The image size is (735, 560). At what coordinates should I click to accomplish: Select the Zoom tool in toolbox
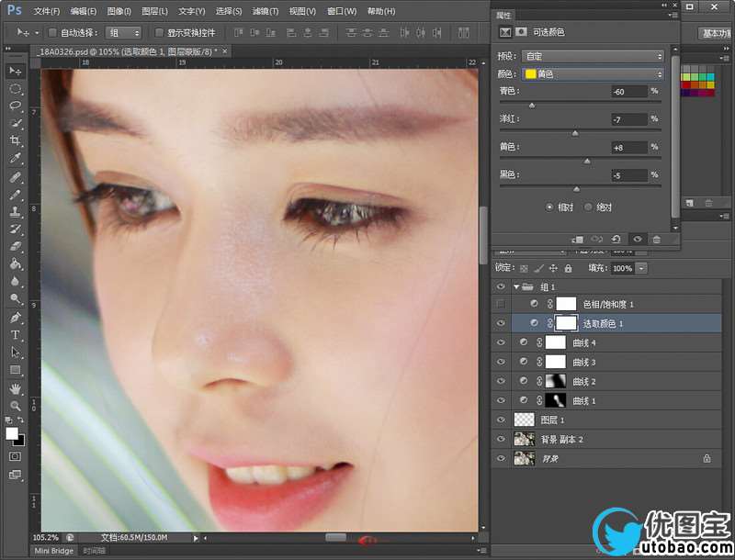click(x=15, y=406)
